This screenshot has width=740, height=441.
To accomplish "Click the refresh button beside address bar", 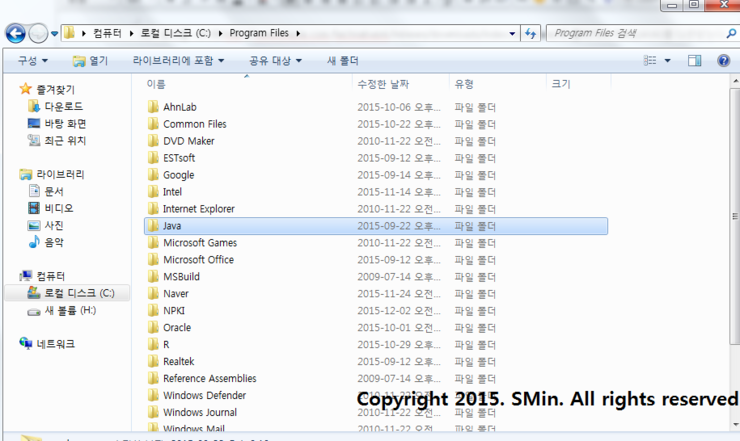I will click(x=530, y=33).
